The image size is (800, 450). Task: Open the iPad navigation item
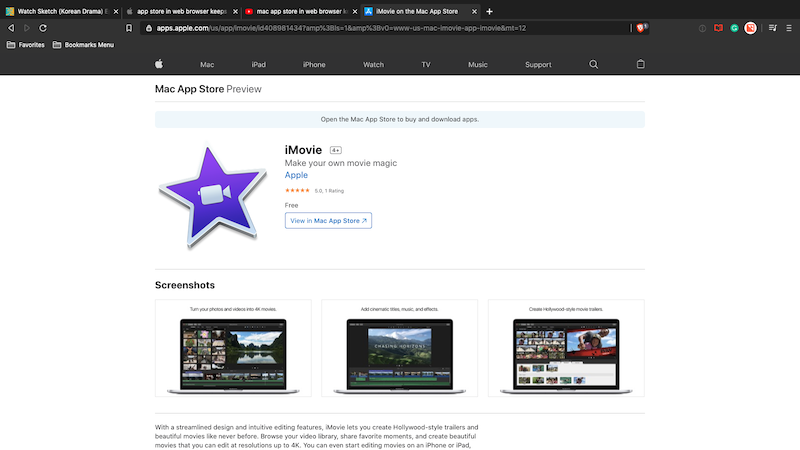pos(258,65)
